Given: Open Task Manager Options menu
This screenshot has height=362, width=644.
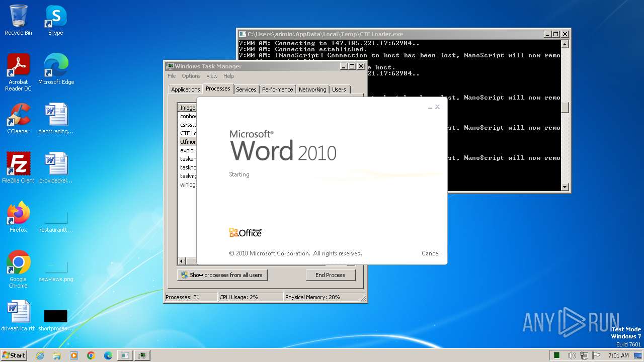Looking at the screenshot, I should tap(191, 76).
